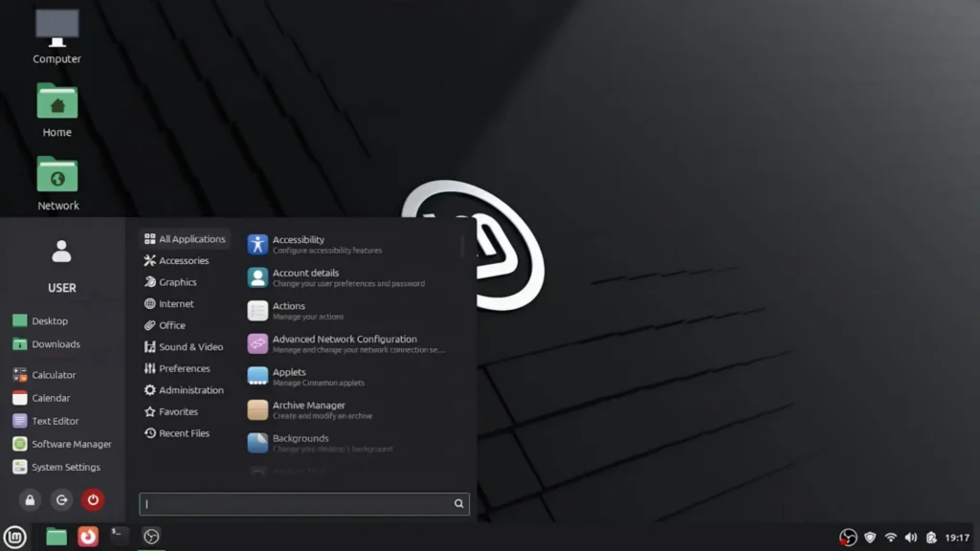
Task: Open the Computer desktop icon
Action: point(56,36)
